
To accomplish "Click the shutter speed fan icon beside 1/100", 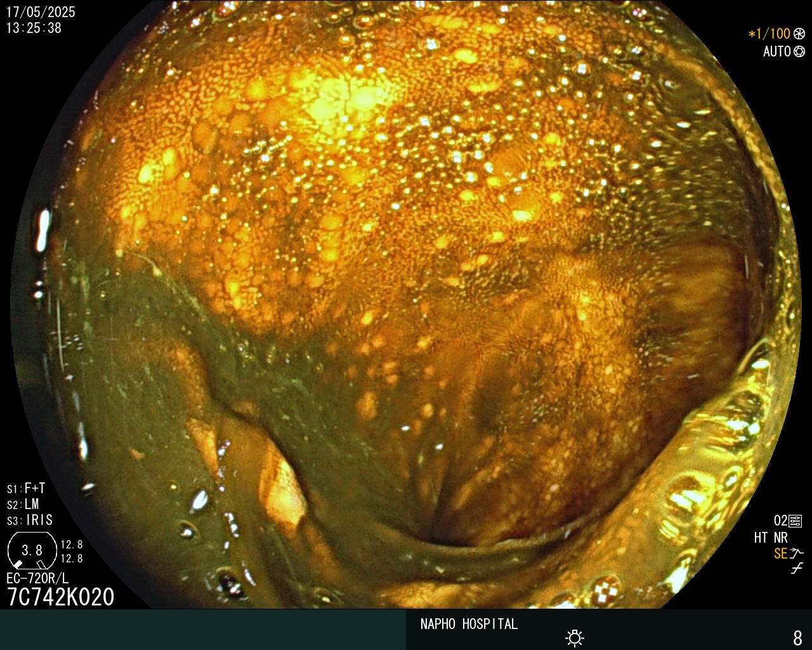I will click(799, 34).
